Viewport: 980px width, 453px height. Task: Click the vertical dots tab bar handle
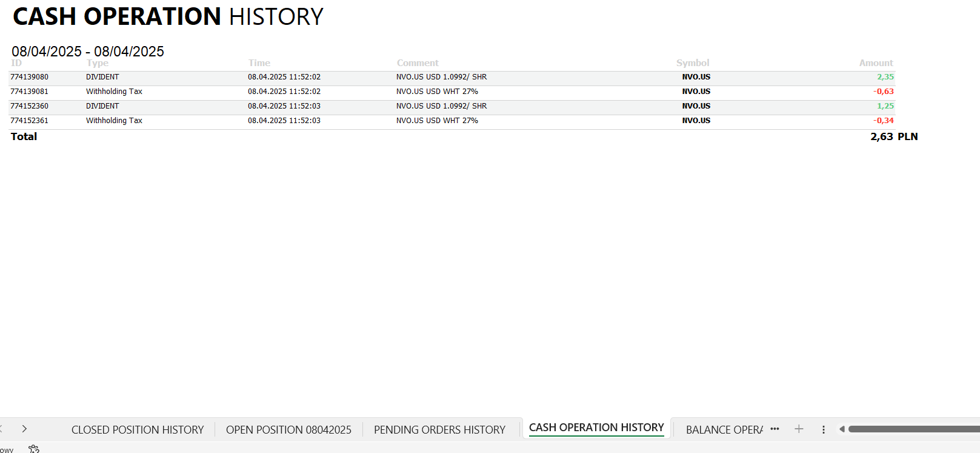pyautogui.click(x=823, y=429)
